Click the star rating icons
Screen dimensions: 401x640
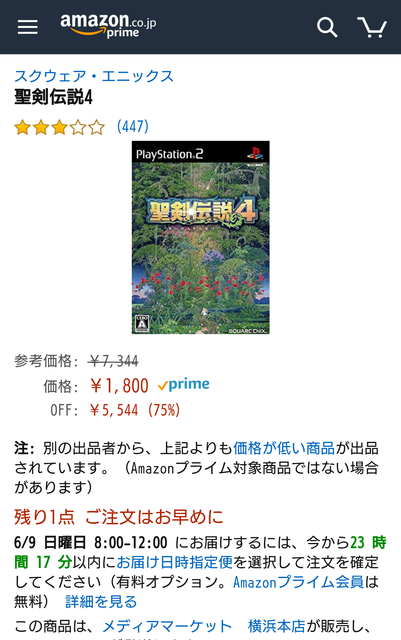60,127
